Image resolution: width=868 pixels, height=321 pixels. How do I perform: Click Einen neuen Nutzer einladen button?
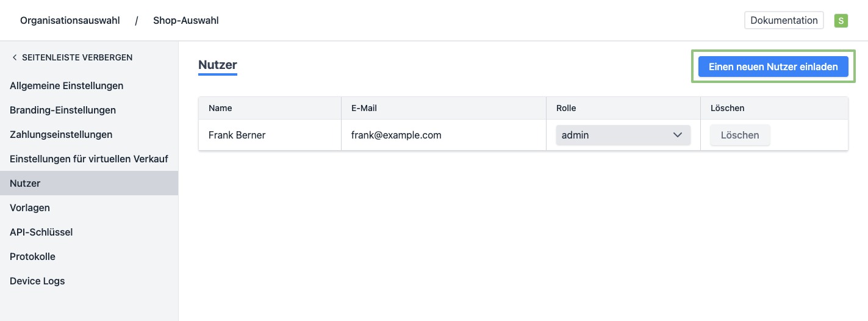tap(773, 67)
